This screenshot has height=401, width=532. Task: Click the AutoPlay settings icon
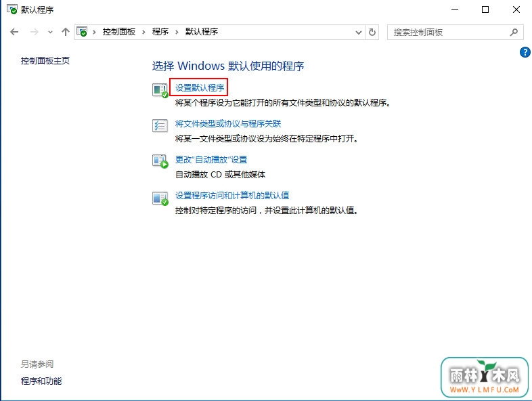pyautogui.click(x=160, y=161)
